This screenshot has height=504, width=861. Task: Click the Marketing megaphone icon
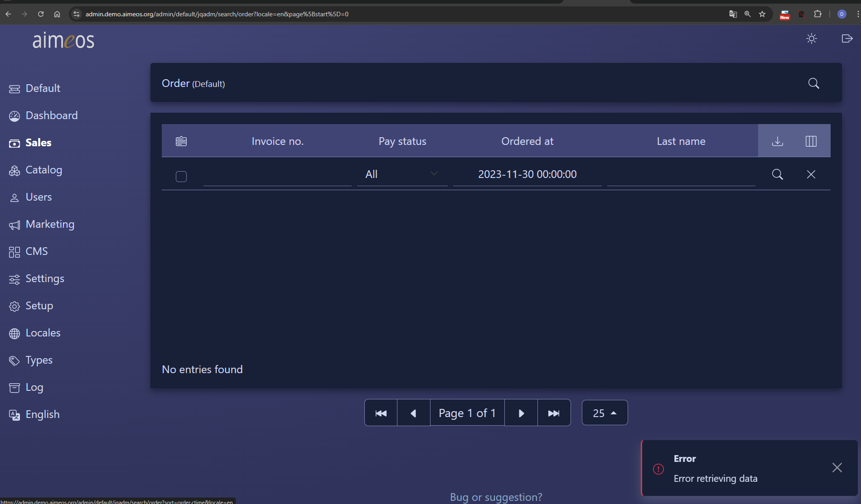(x=15, y=225)
